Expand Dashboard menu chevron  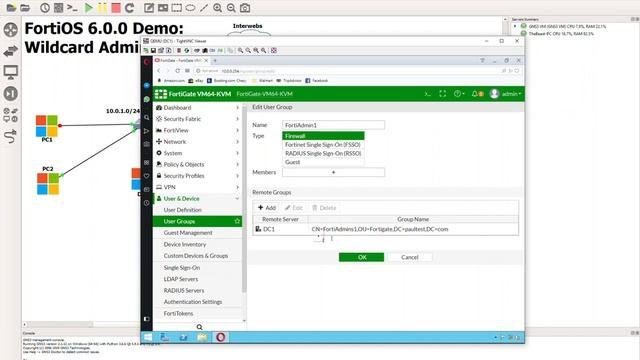point(237,108)
